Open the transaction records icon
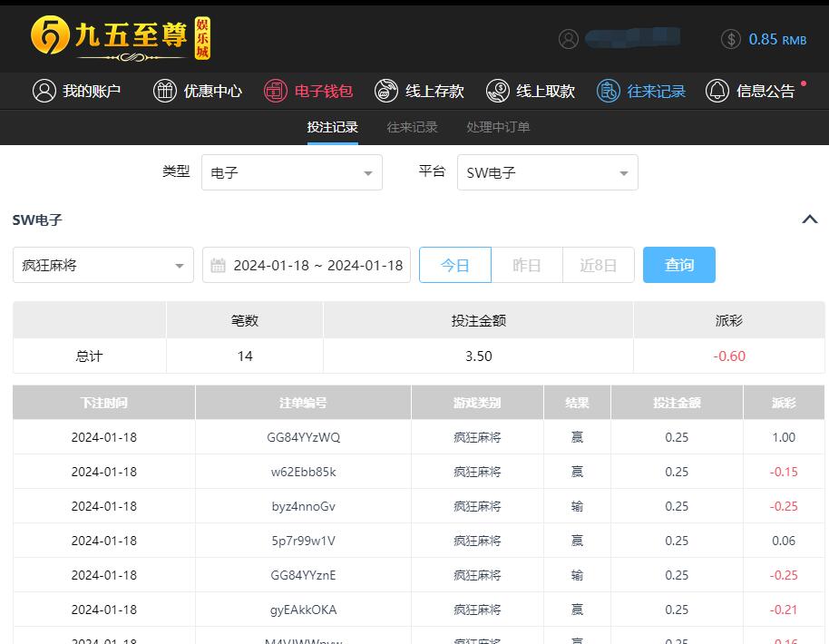Screen dimensions: 829x644 tap(608, 91)
